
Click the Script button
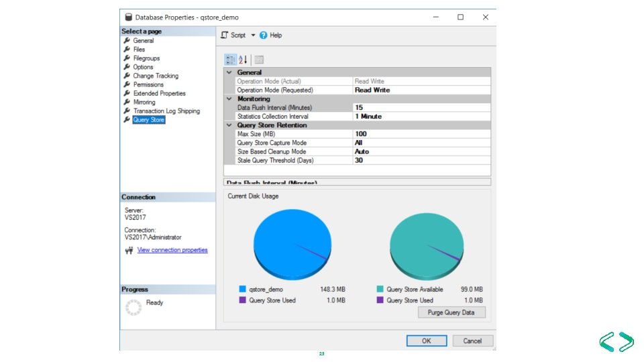(x=237, y=36)
